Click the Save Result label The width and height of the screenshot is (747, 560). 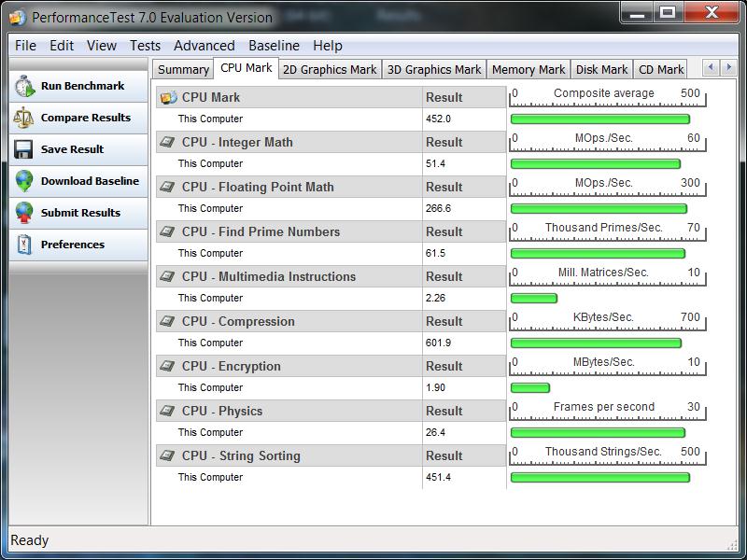[72, 149]
